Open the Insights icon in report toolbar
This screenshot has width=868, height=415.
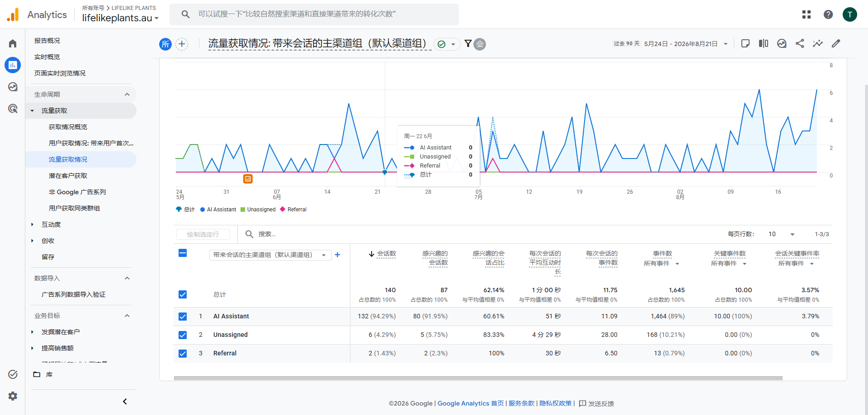point(782,43)
